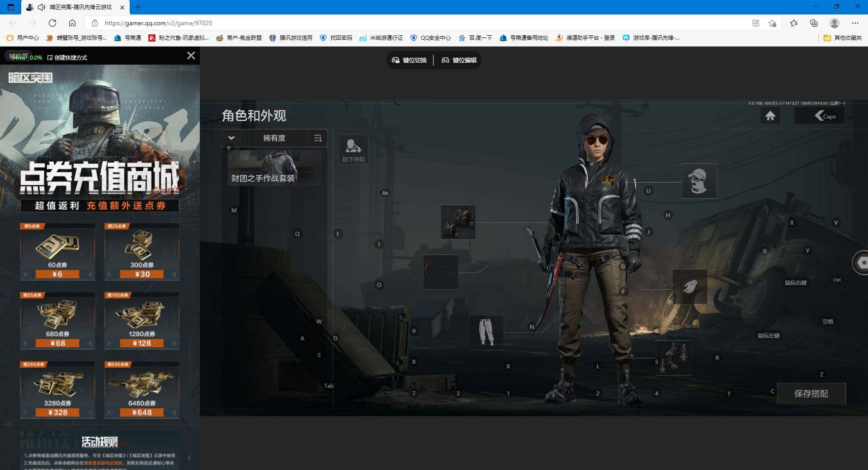This screenshot has width=868, height=470.
Task: Open the QQ安全中心 bookmark
Action: pyautogui.click(x=430, y=38)
